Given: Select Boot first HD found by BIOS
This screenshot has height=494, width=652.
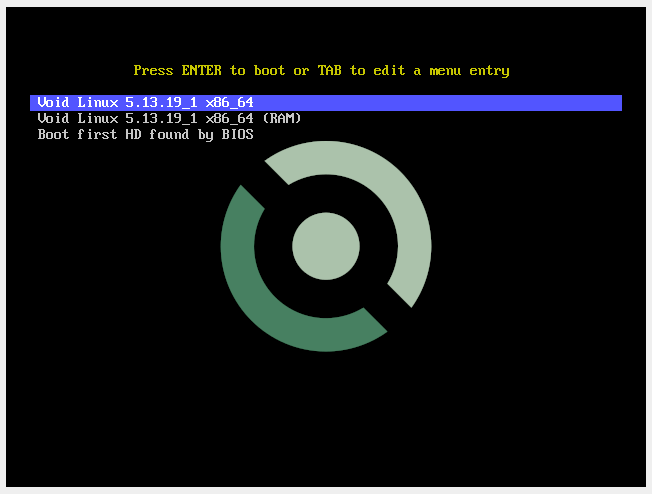Looking at the screenshot, I should 146,135.
